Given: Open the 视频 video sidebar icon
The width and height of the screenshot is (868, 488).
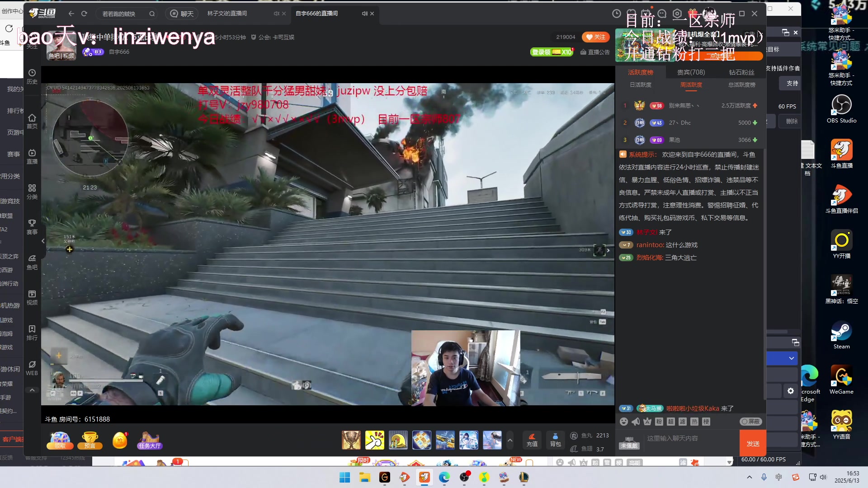Looking at the screenshot, I should pos(32,297).
